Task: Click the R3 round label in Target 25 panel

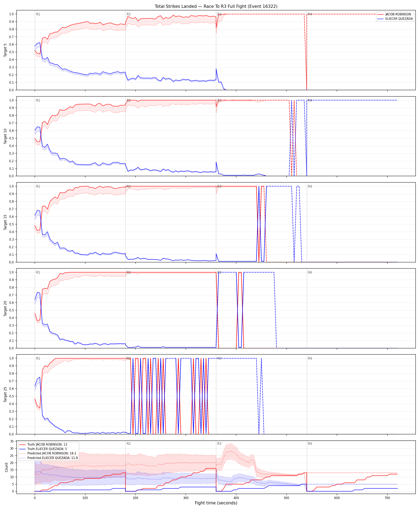Action: pos(219,358)
